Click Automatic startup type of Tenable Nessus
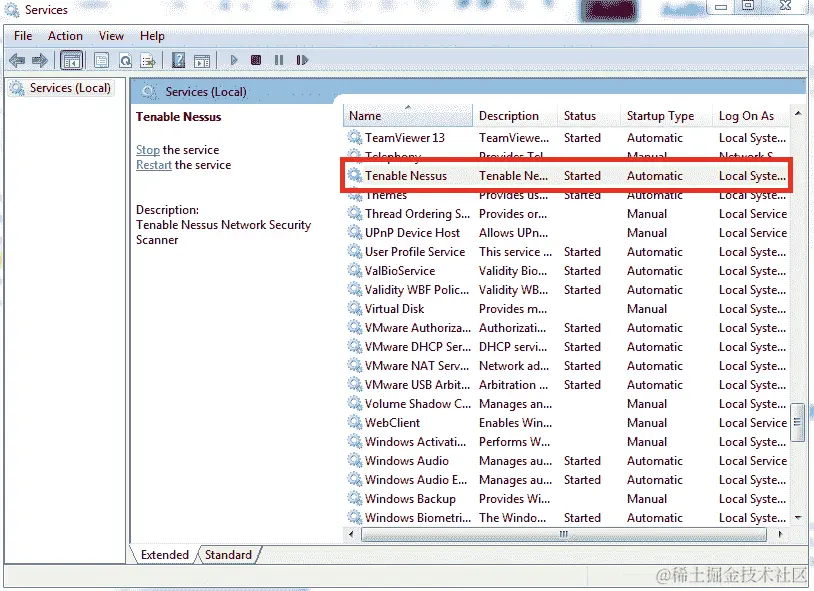 654,176
